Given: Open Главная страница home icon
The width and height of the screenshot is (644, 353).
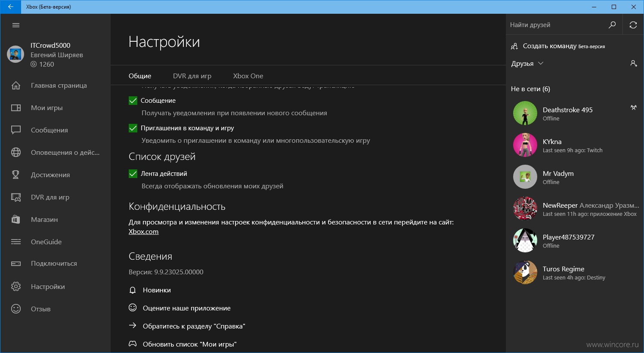Looking at the screenshot, I should (x=16, y=86).
